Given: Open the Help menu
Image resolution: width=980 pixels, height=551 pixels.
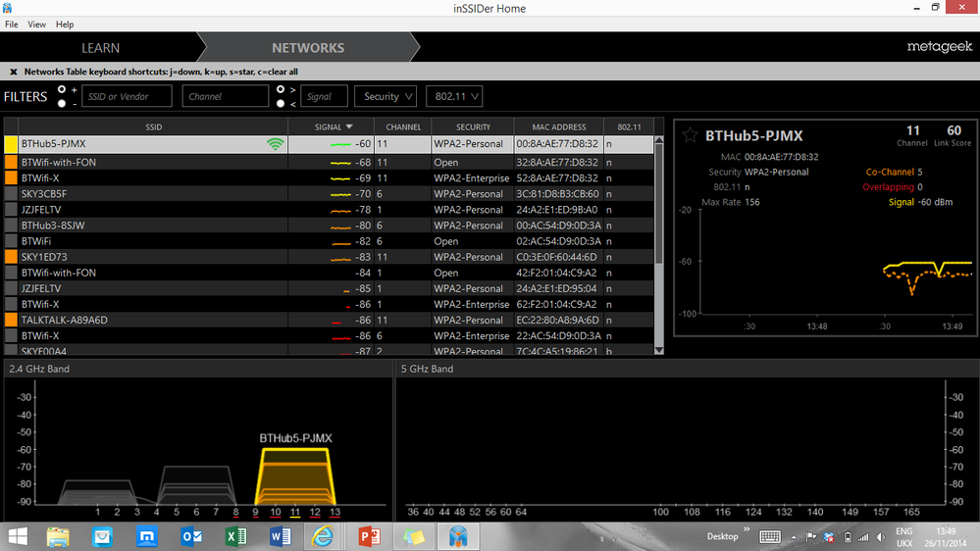Looking at the screenshot, I should 65,25.
